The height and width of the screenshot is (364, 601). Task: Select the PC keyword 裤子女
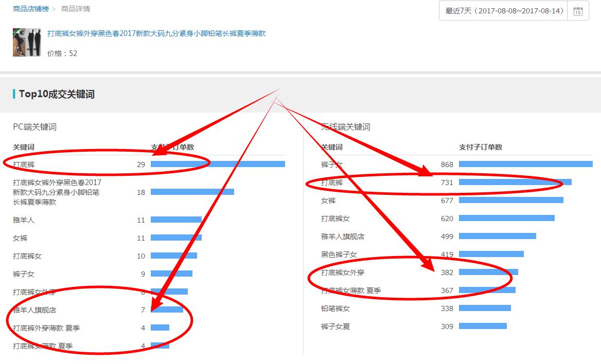click(24, 274)
